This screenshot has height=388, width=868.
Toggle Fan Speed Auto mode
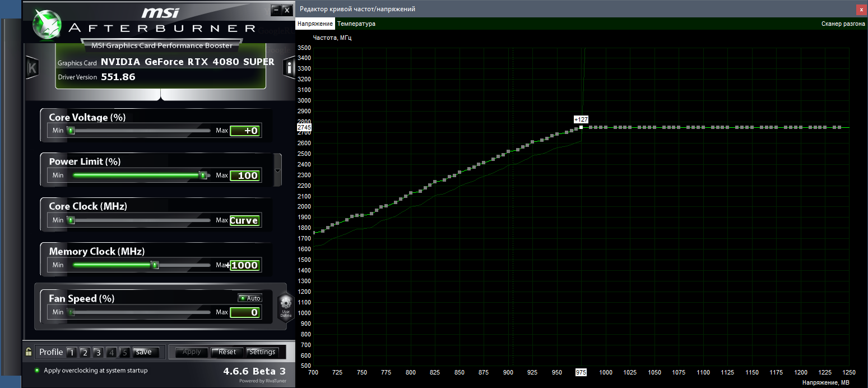(250, 298)
